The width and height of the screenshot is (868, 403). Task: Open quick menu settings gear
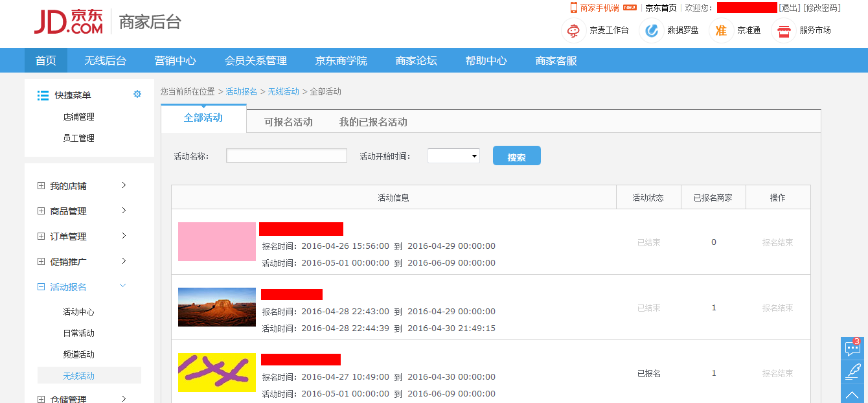click(137, 95)
